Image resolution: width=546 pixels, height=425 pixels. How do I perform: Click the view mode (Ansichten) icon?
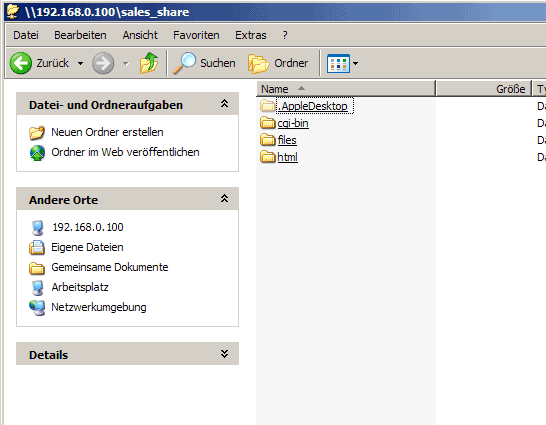pyautogui.click(x=338, y=63)
